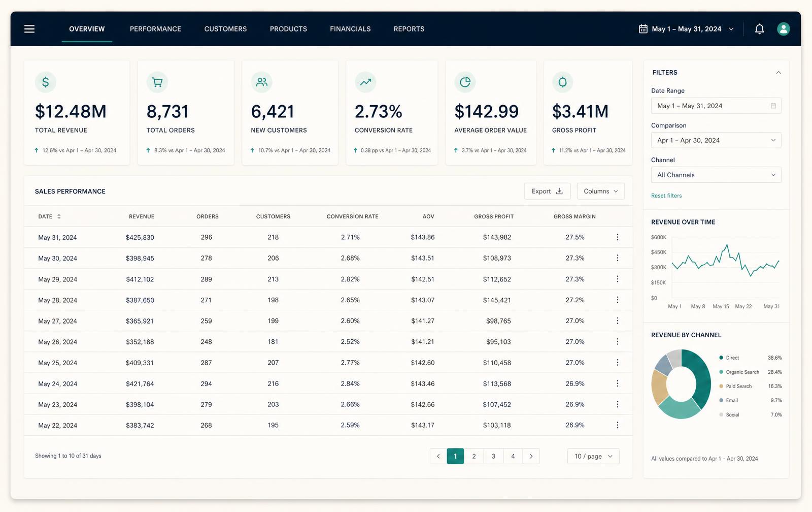The image size is (812, 512).
Task: Click the notifications bell icon
Action: (x=759, y=29)
